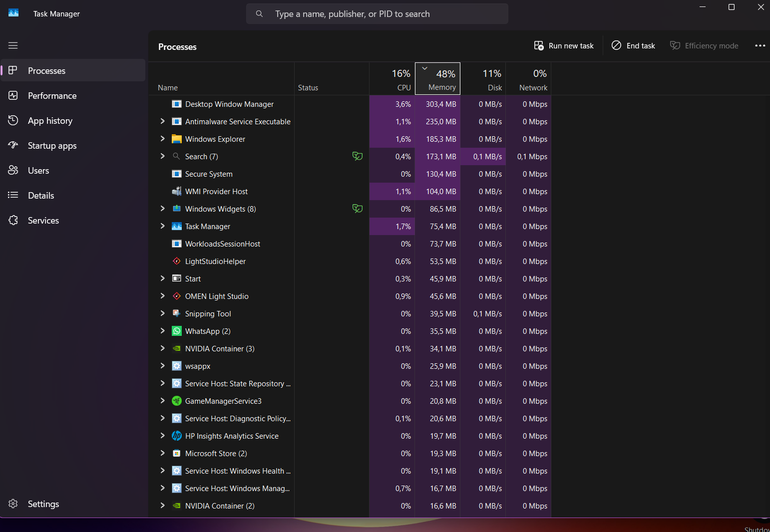Viewport: 770px width, 532px height.
Task: Go to Startup apps page
Action: [x=73, y=145]
